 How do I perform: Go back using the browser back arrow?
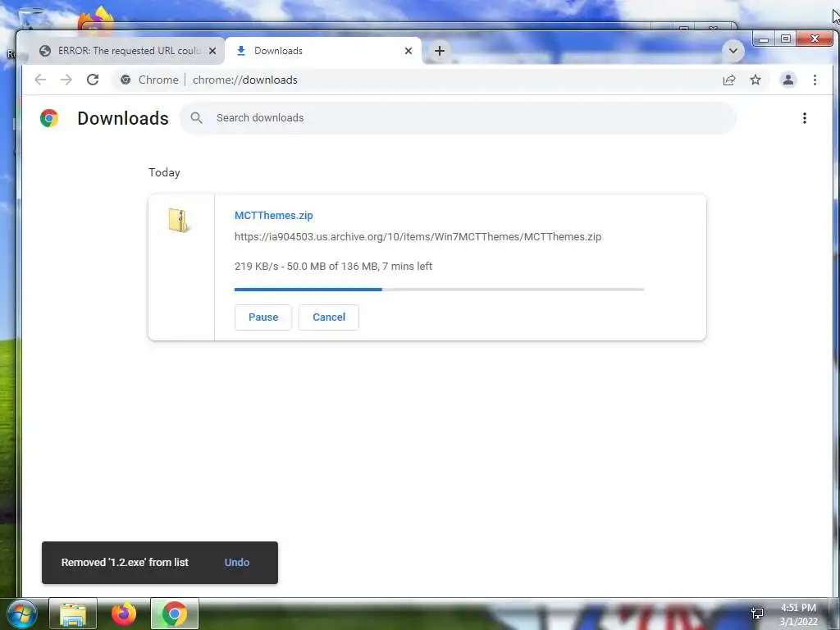point(40,80)
